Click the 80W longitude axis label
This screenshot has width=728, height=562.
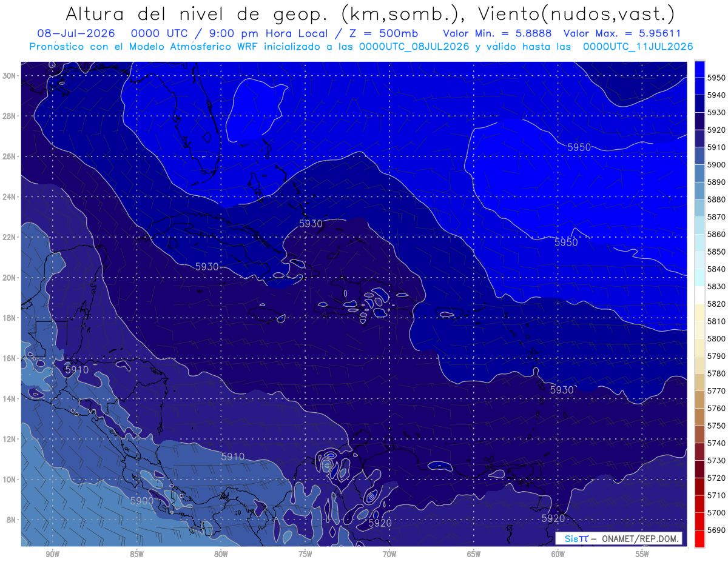pos(221,554)
